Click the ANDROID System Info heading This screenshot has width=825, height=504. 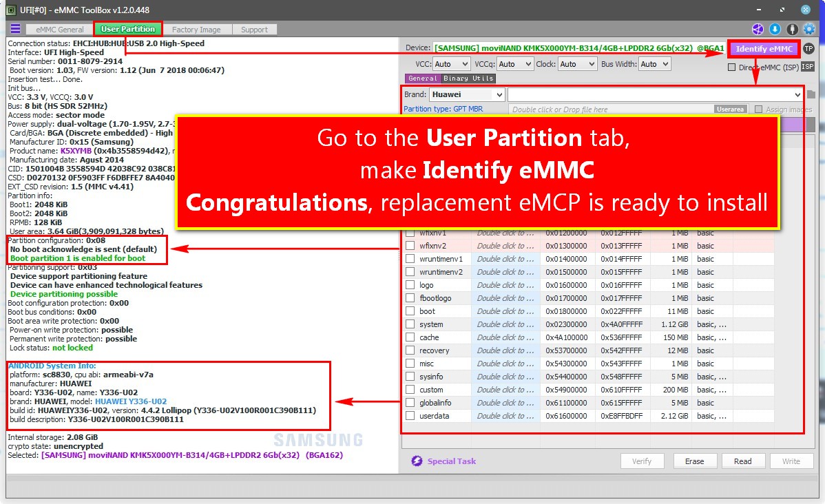pyautogui.click(x=52, y=365)
